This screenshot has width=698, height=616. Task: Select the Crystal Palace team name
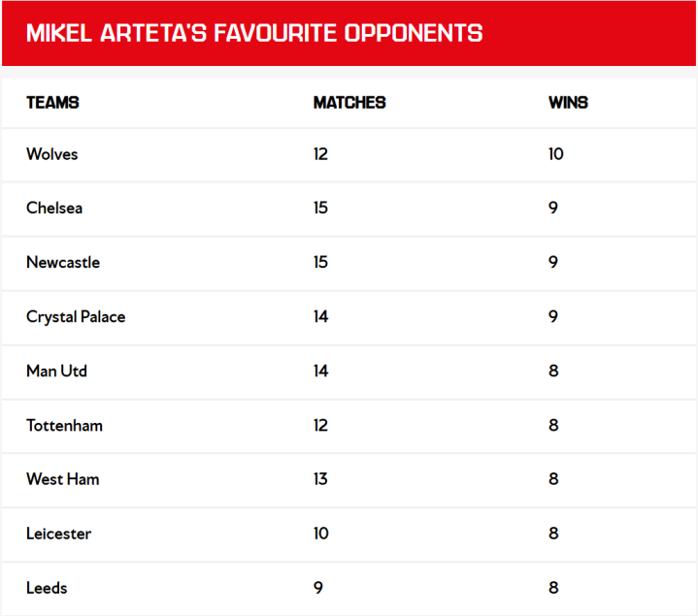(76, 317)
